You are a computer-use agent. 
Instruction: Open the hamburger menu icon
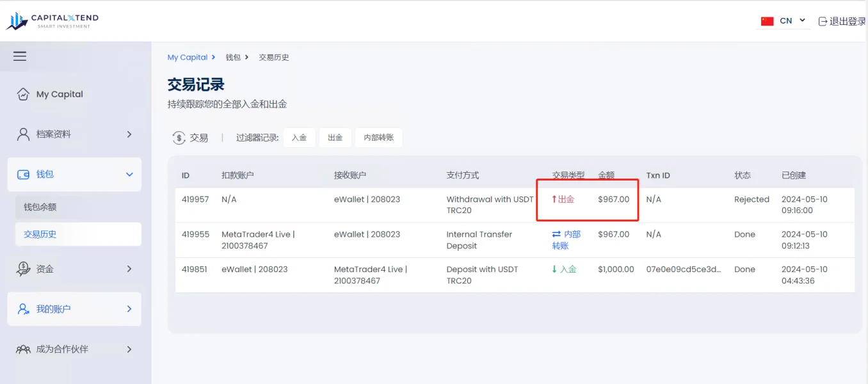20,56
